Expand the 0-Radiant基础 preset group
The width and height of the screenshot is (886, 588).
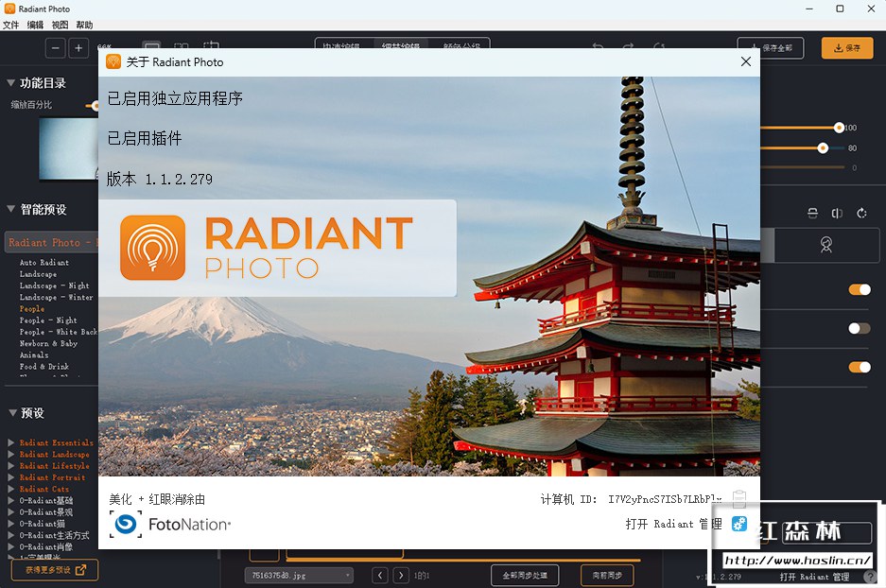click(x=10, y=500)
